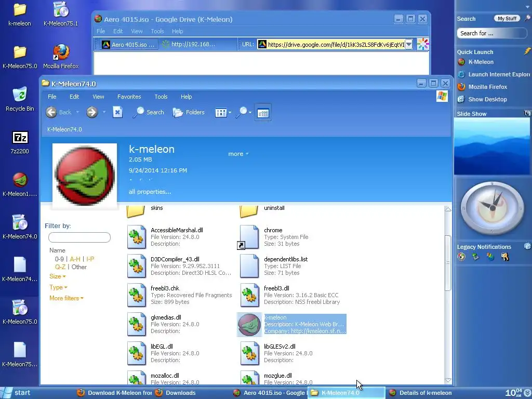Click the Back arrow in K-Meleon74.0 explorer

[51, 112]
